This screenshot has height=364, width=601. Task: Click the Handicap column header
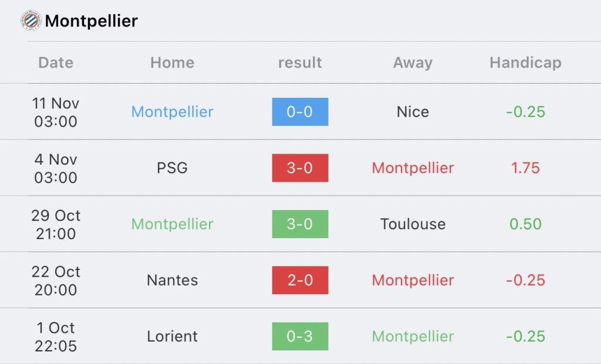point(525,63)
